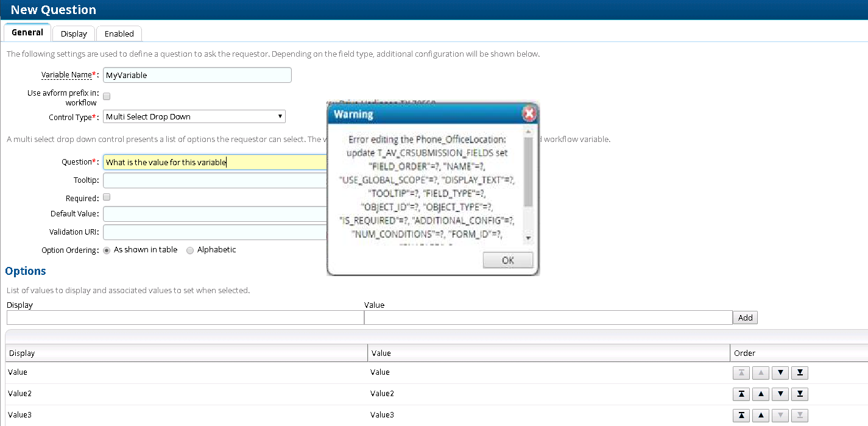Move Value3 option up one position

[x=761, y=415]
